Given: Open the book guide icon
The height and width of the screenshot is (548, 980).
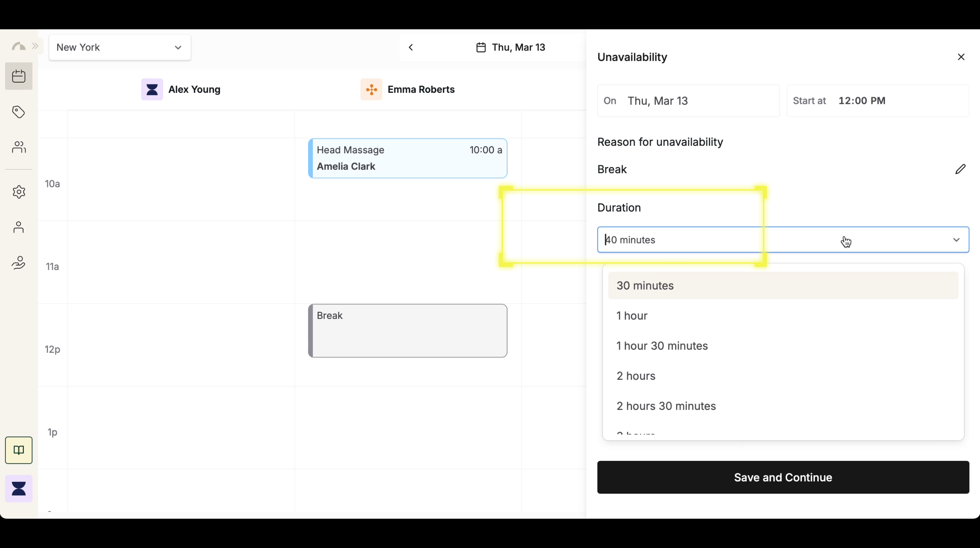Looking at the screenshot, I should (x=19, y=450).
